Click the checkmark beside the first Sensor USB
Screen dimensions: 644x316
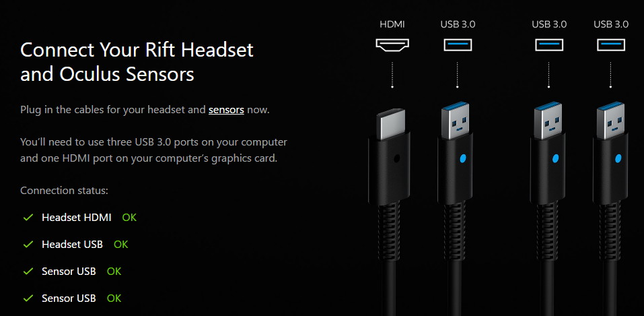pos(28,272)
